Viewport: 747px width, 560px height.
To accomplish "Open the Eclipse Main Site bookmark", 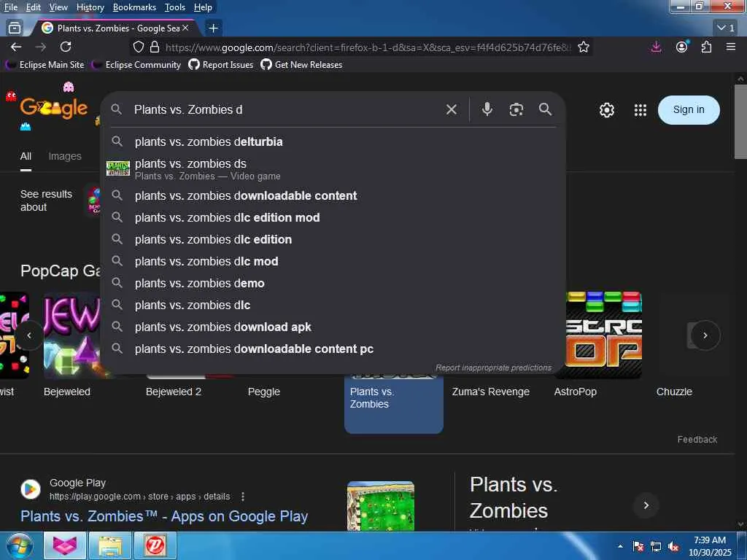I will coord(44,65).
